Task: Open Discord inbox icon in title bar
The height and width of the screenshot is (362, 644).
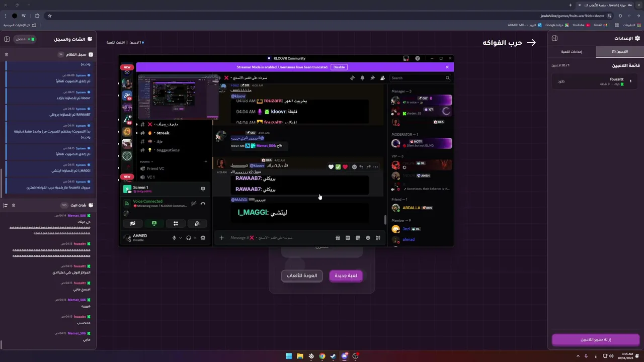Action: 406,58
